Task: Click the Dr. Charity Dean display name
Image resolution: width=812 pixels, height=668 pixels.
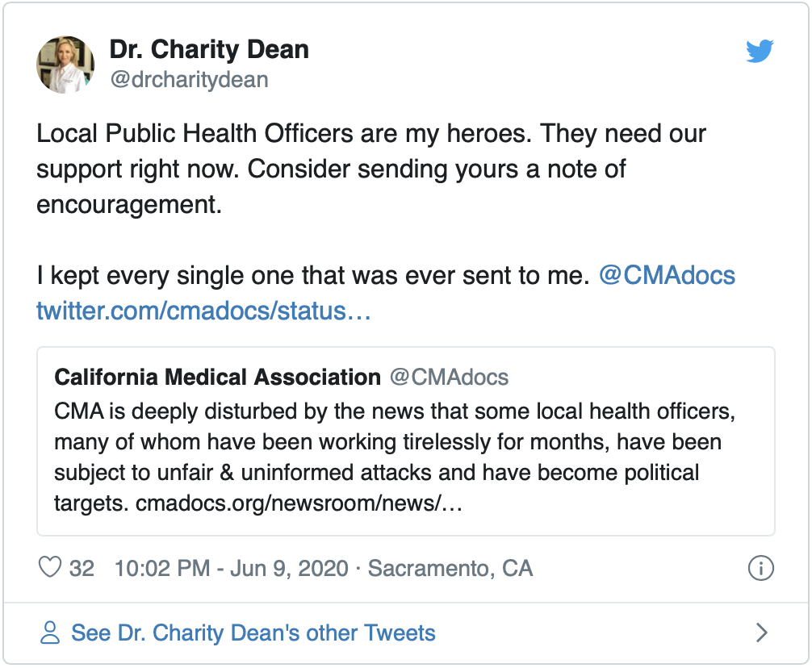Action: pyautogui.click(x=209, y=50)
